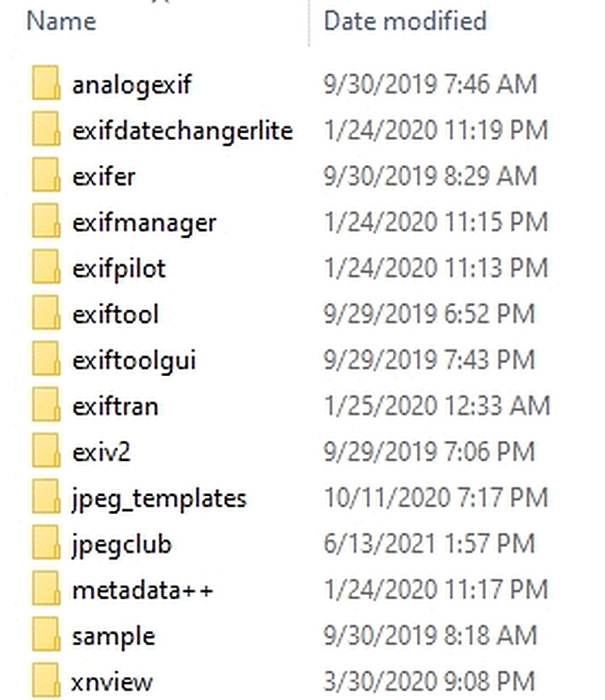Click the exiftran folder icon

click(x=46, y=405)
